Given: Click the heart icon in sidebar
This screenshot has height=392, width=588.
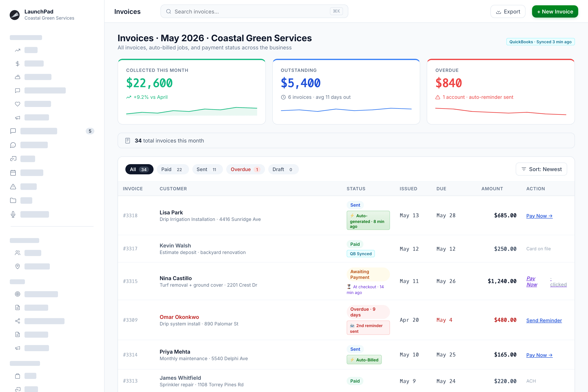Looking at the screenshot, I should [18, 104].
